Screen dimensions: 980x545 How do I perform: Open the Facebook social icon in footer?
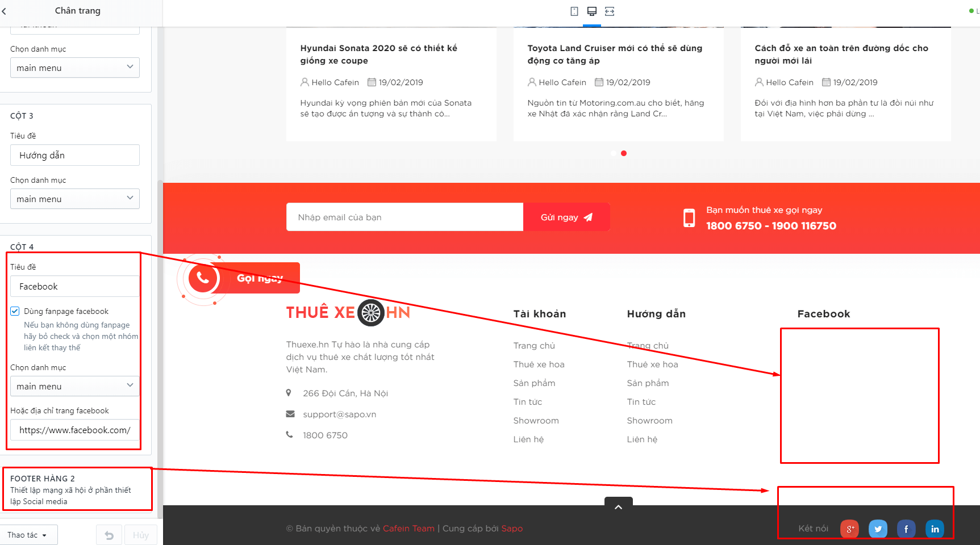[x=906, y=529]
